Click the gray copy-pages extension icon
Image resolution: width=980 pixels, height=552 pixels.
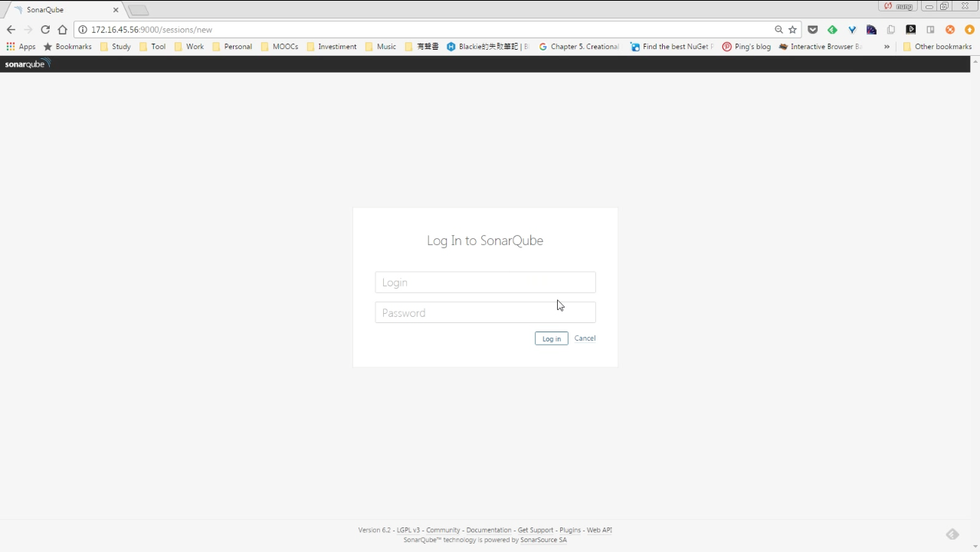891,30
